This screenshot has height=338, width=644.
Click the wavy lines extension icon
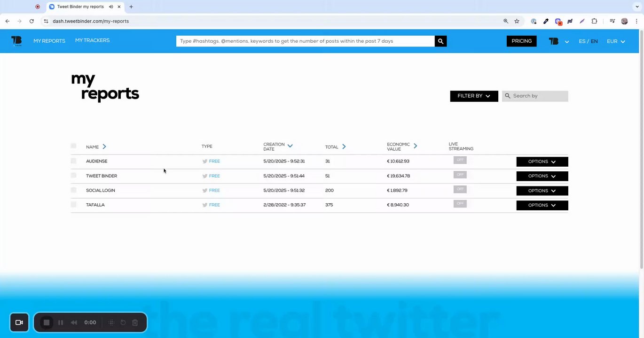pyautogui.click(x=570, y=21)
